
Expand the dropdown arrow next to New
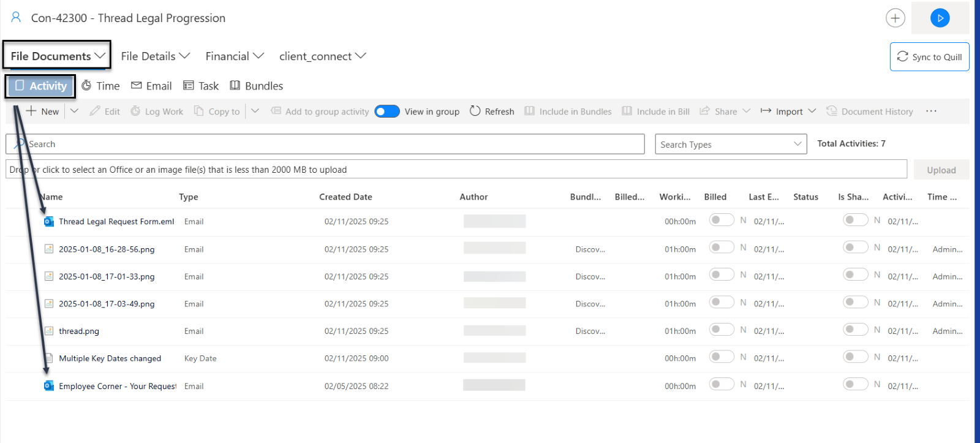point(74,111)
